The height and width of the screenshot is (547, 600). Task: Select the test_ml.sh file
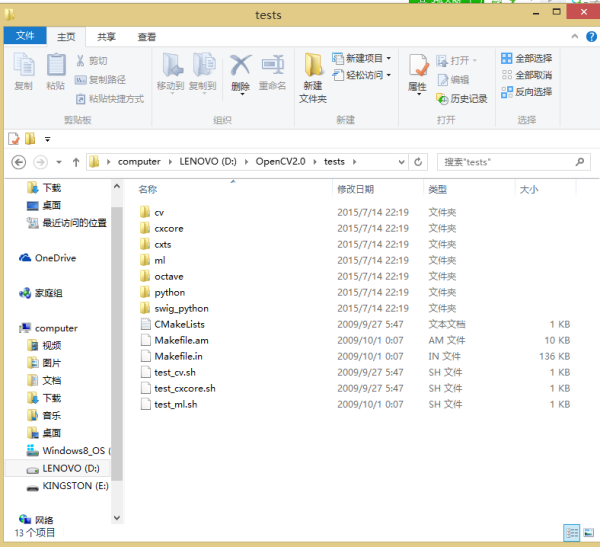click(169, 404)
